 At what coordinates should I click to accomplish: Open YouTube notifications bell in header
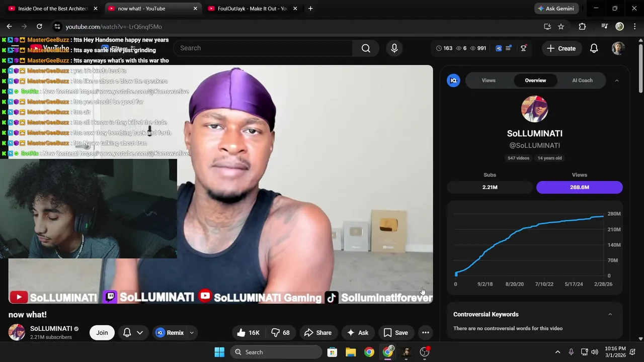pos(594,48)
